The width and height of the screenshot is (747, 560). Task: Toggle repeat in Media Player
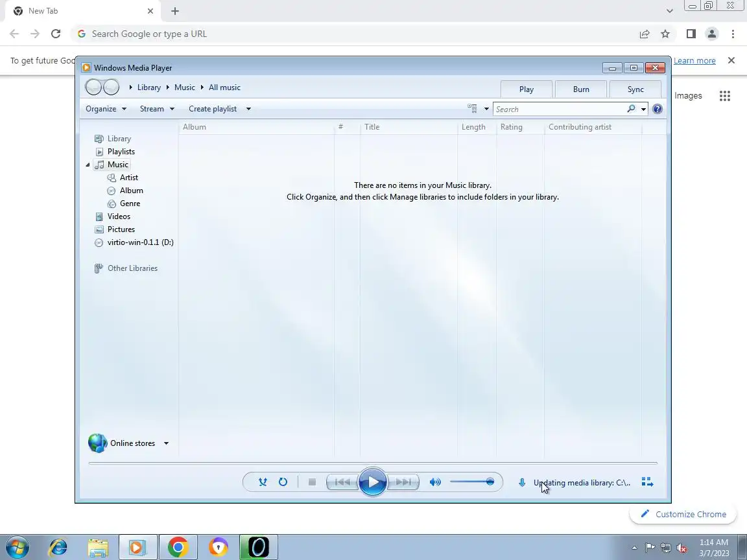tap(283, 482)
